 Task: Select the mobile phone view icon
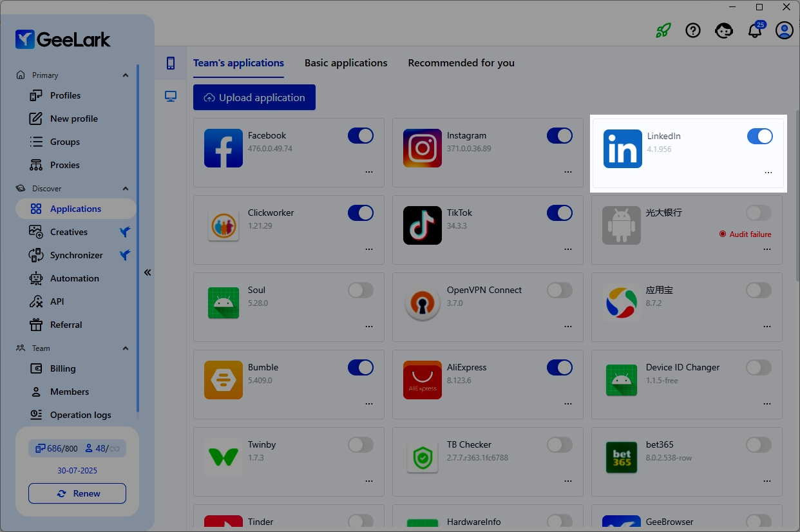coord(171,63)
